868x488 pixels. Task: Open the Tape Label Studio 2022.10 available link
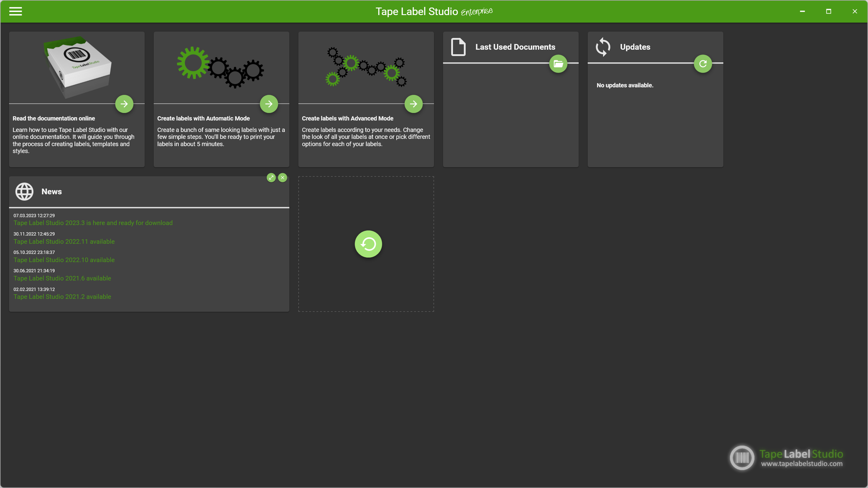[x=64, y=260]
